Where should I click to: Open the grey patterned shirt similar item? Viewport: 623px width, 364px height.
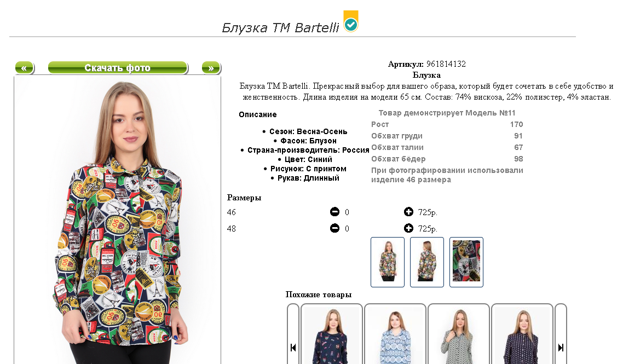click(x=459, y=334)
